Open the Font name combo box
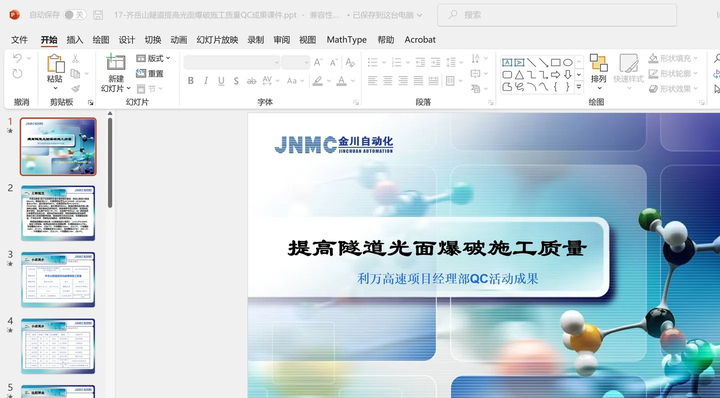The height and width of the screenshot is (398, 720). pyautogui.click(x=232, y=62)
